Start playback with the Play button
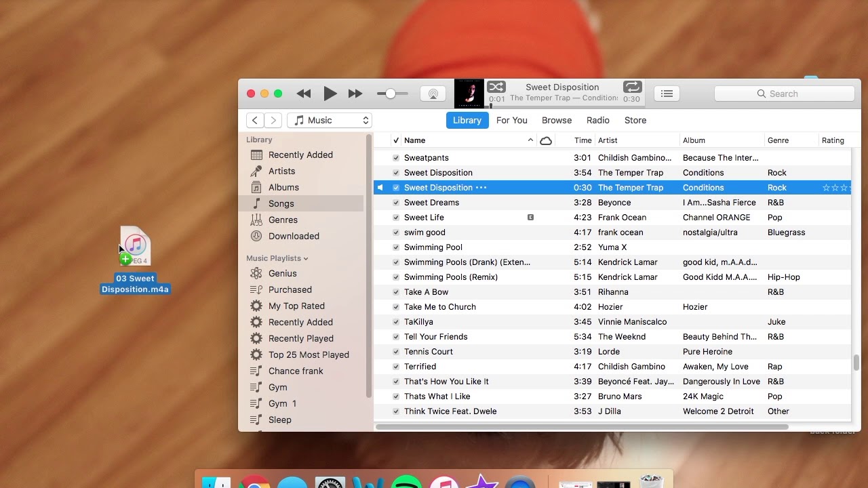Image resolution: width=868 pixels, height=488 pixels. 330,94
